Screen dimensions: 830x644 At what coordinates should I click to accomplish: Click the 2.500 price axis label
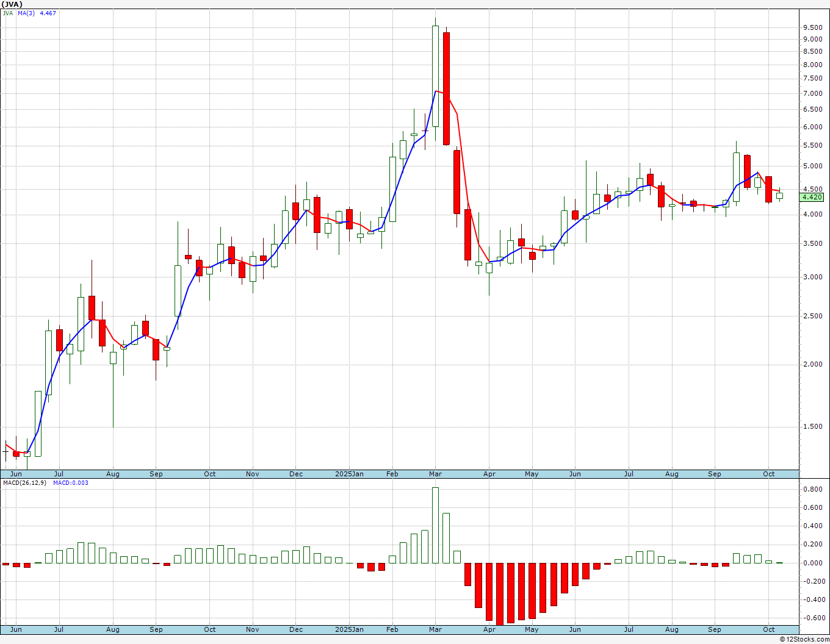(x=812, y=316)
